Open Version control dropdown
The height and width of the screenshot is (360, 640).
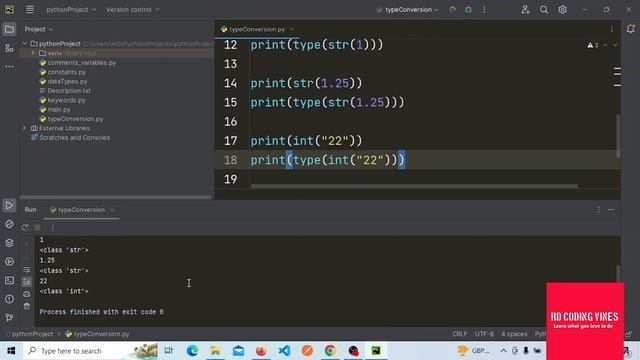pos(133,9)
